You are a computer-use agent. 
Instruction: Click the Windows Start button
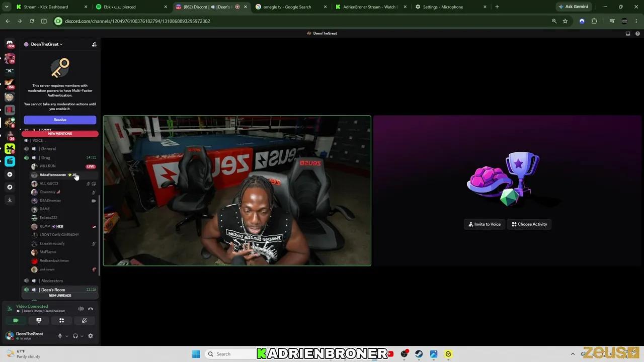click(x=196, y=354)
